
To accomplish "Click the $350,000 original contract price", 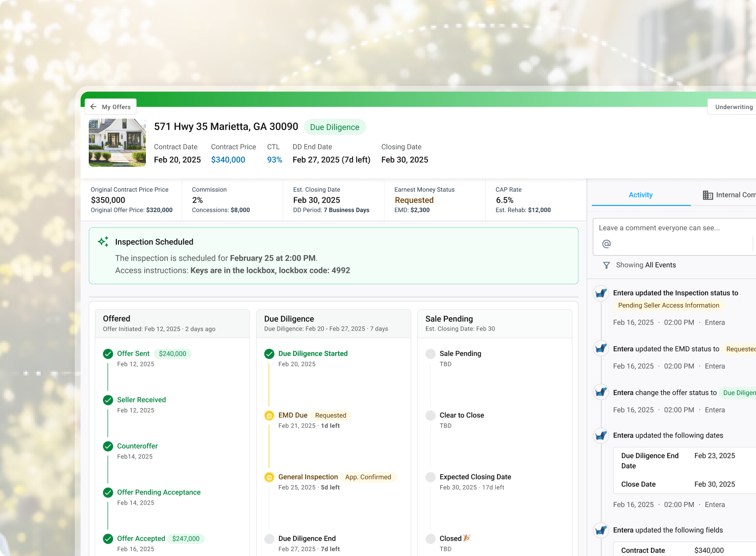I will 108,200.
